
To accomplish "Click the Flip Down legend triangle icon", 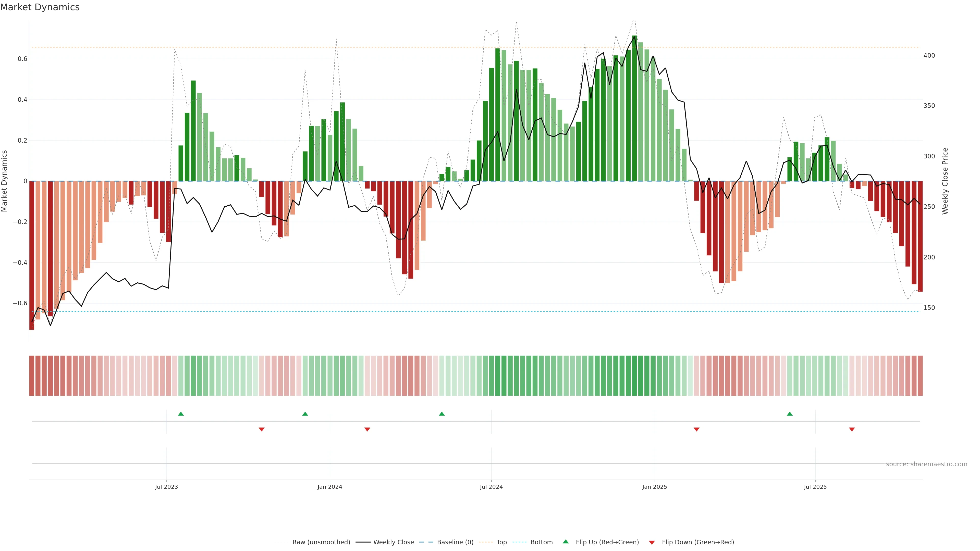I will tap(652, 543).
